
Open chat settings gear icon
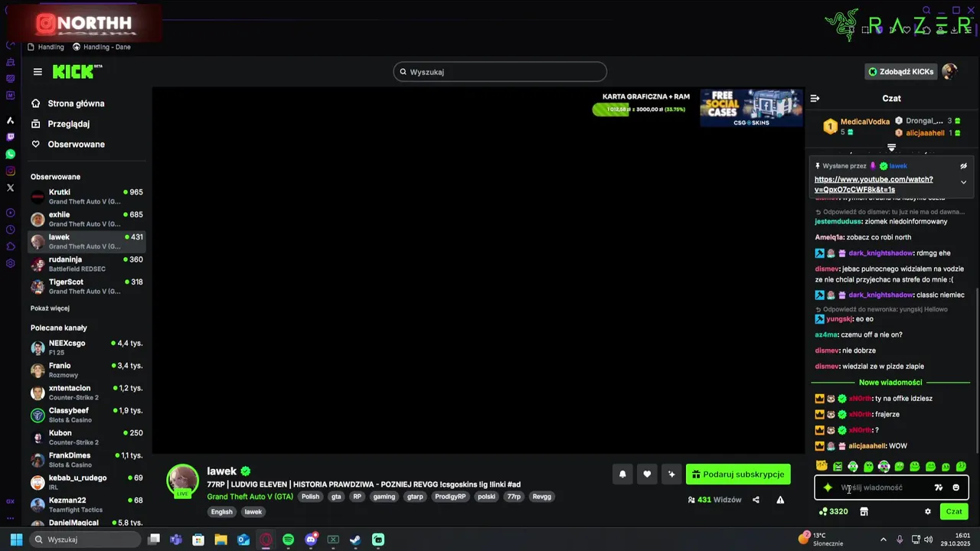click(927, 511)
